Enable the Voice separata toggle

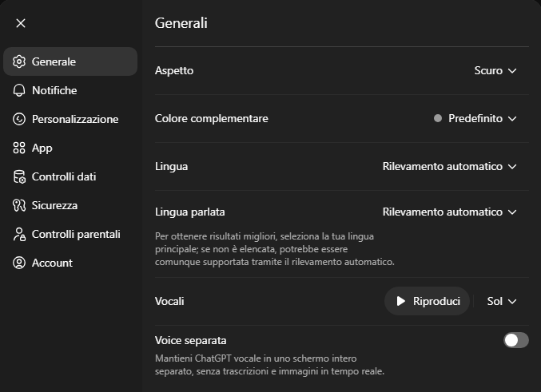pyautogui.click(x=515, y=340)
